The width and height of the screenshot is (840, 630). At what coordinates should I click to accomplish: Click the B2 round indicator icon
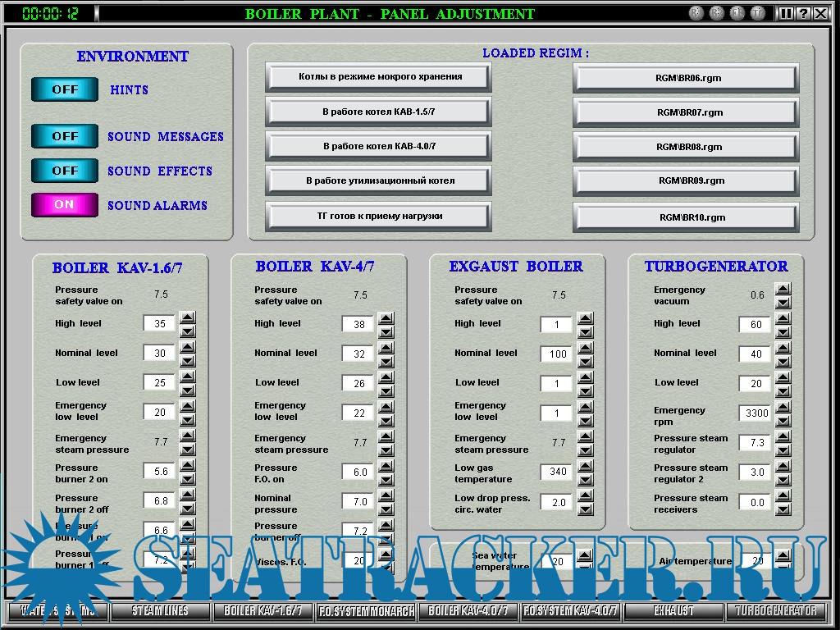click(x=717, y=13)
